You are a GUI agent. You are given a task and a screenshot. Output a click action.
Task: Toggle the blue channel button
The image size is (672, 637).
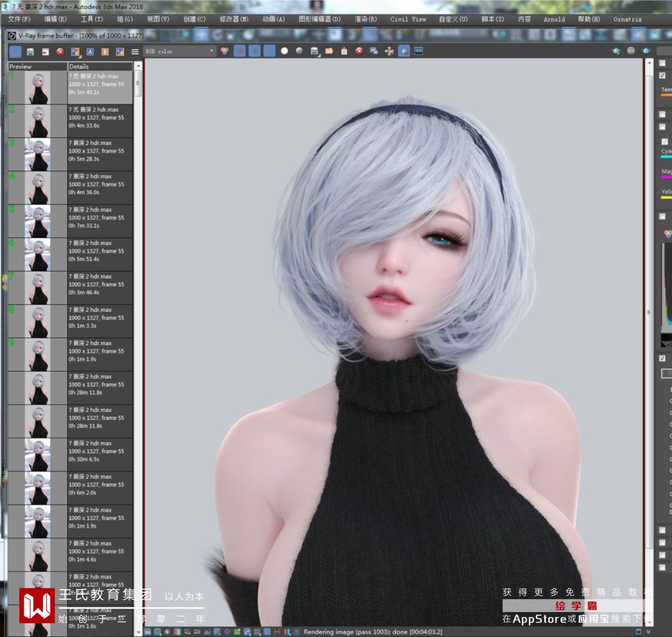[x=269, y=51]
